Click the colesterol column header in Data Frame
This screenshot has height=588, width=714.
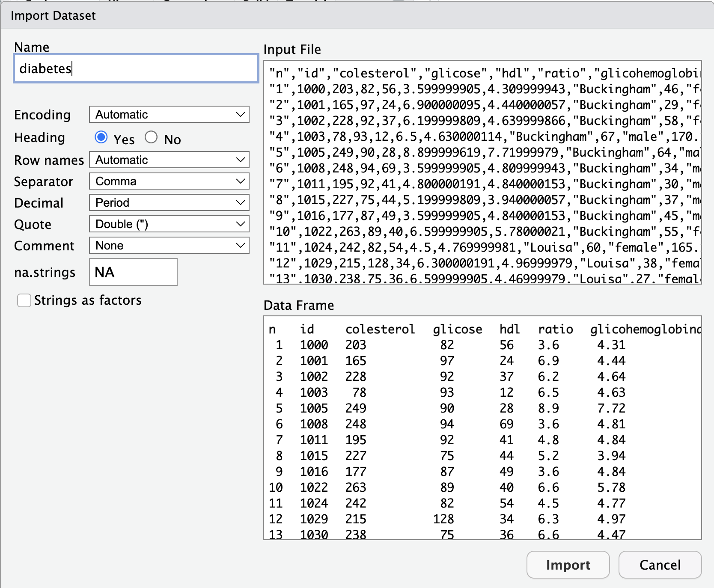point(380,329)
